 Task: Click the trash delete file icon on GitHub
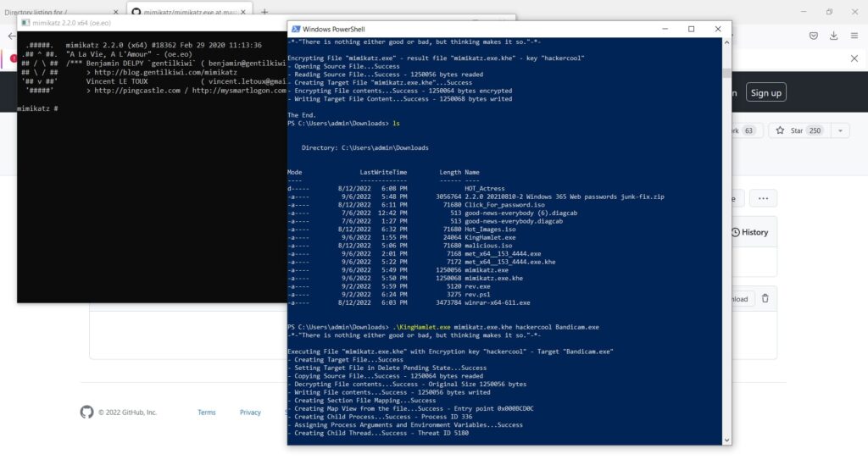(765, 299)
